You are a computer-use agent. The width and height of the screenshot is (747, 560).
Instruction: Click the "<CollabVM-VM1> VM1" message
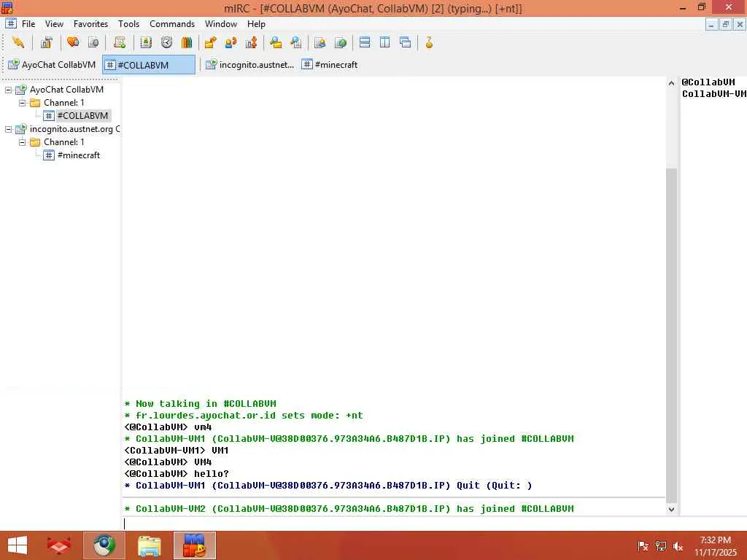coord(177,451)
